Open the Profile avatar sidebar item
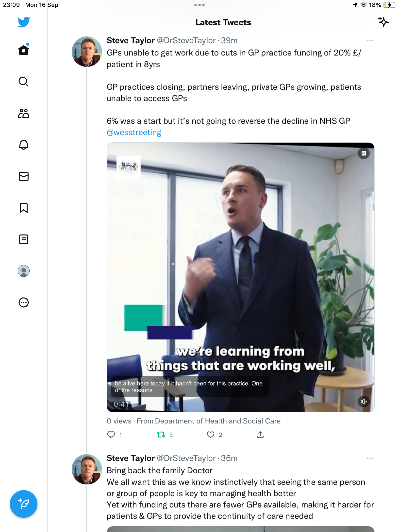 [x=24, y=271]
